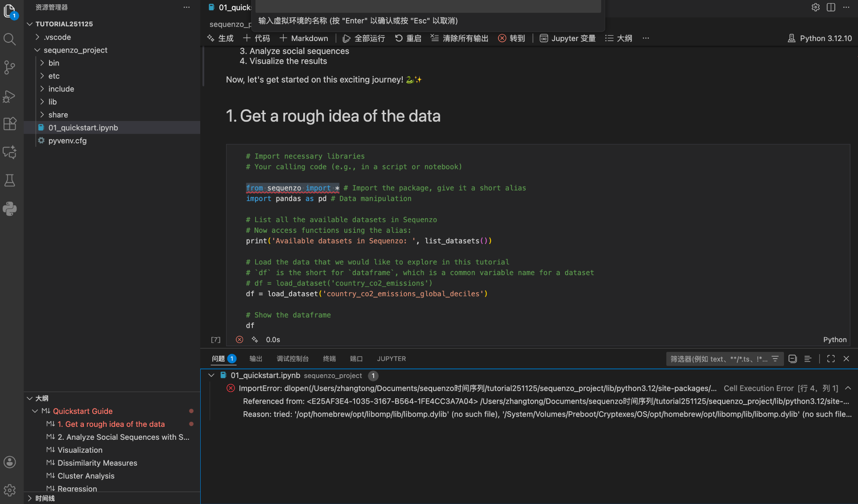Open the Testing flask icon
This screenshot has width=858, height=504.
(x=9, y=181)
